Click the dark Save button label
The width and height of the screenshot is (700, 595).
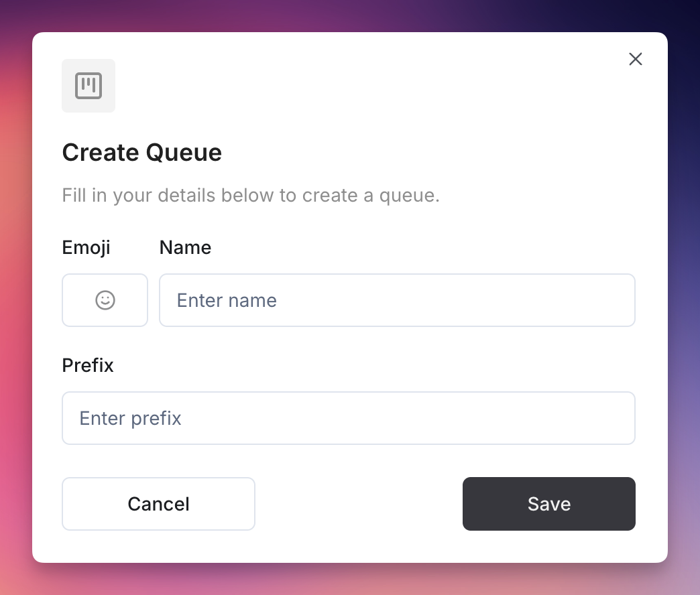[x=549, y=504]
